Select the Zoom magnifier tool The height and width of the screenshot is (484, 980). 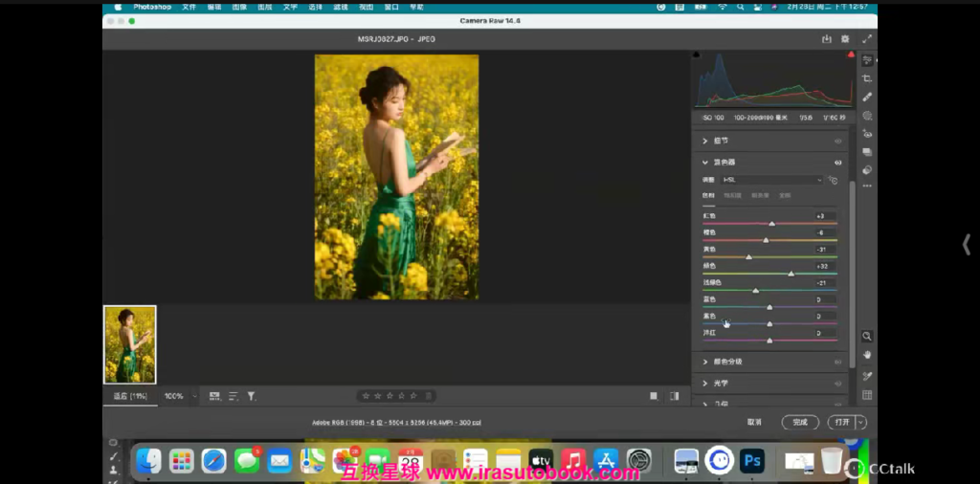[867, 336]
